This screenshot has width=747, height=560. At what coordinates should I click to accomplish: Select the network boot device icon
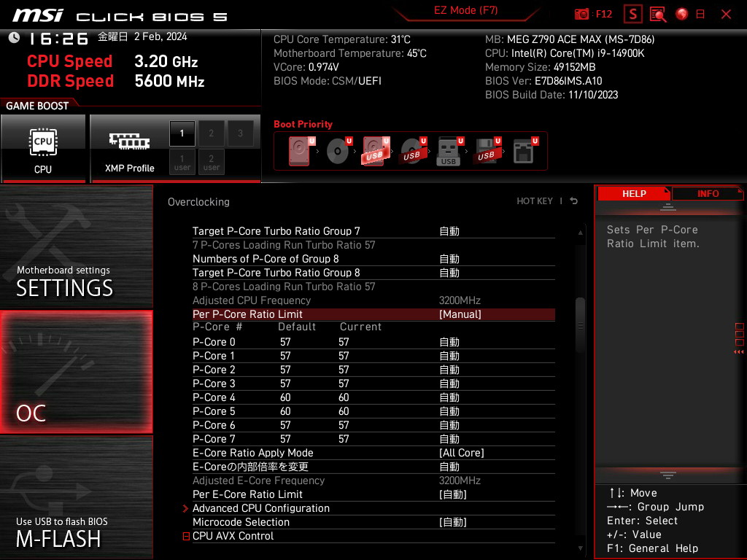coord(525,151)
